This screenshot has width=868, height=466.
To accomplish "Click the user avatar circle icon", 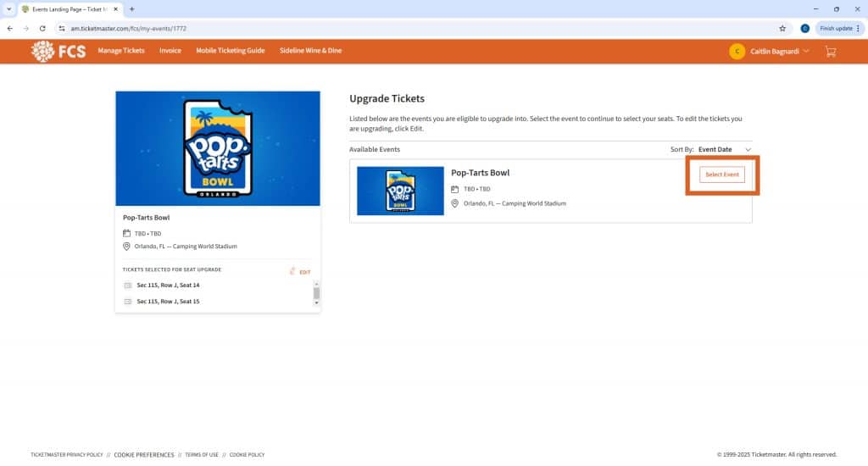I will 737,52.
